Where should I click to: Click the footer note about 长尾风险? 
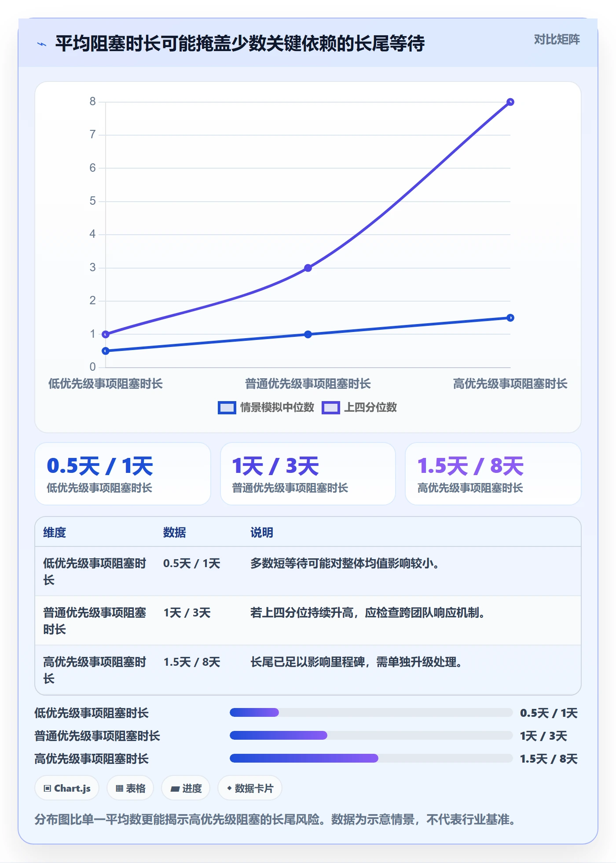275,819
